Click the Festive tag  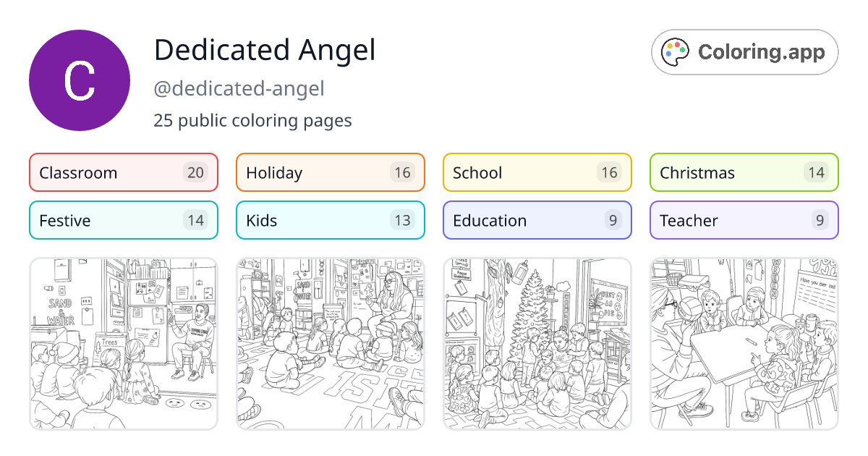(x=123, y=220)
